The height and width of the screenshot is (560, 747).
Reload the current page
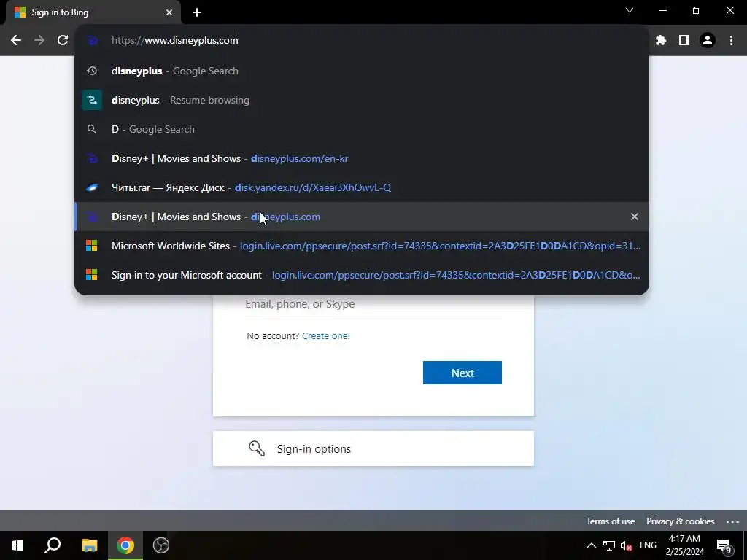(63, 41)
